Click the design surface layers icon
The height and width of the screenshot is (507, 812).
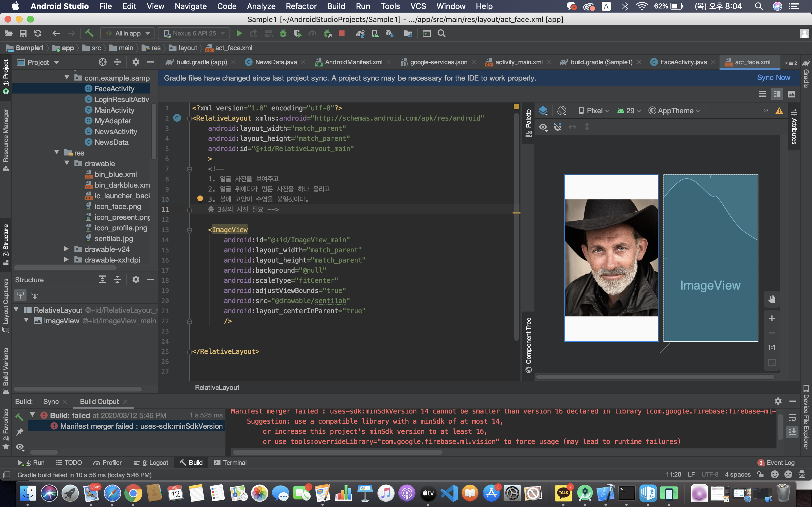click(x=543, y=111)
